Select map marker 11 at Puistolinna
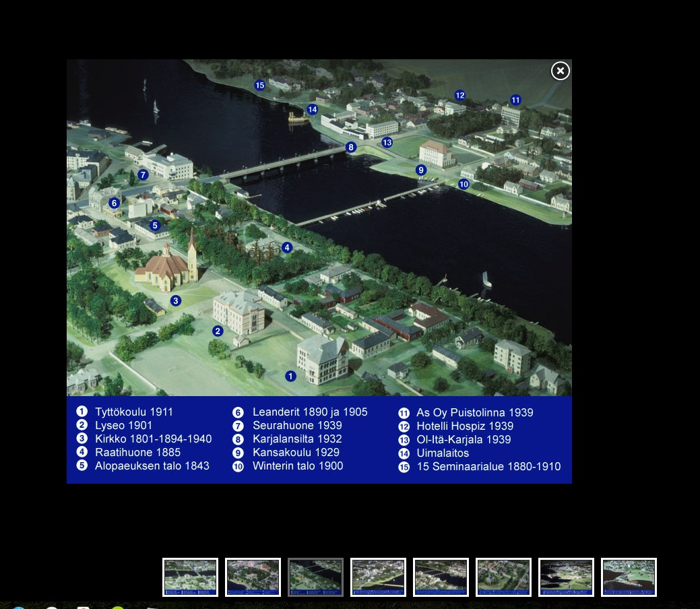Screen dimensions: 700x609 [515, 100]
